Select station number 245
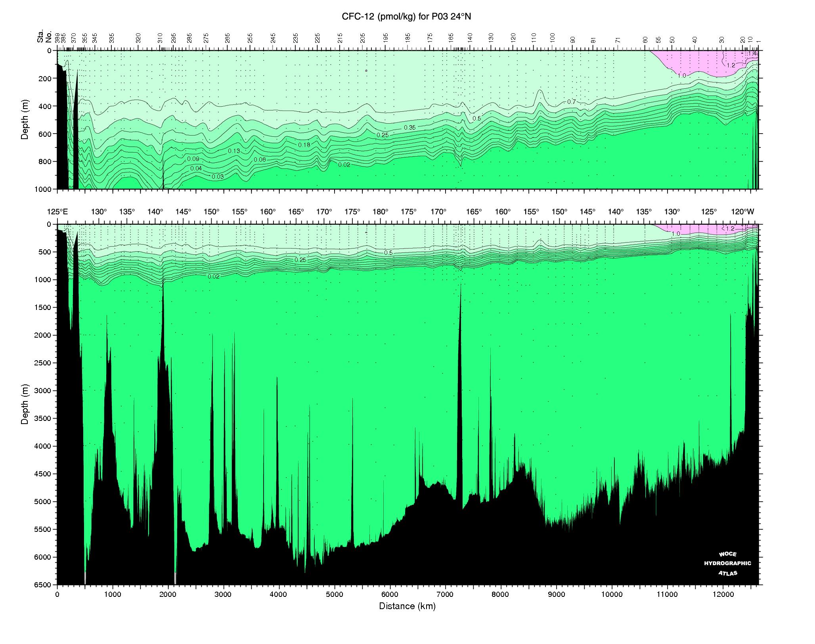Viewport: 815px width, 644px height. coord(273,38)
